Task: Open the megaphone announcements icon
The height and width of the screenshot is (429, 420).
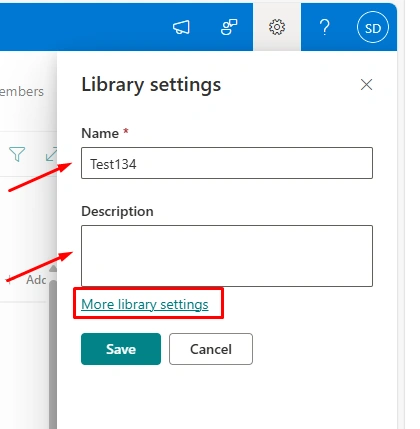Action: click(181, 27)
